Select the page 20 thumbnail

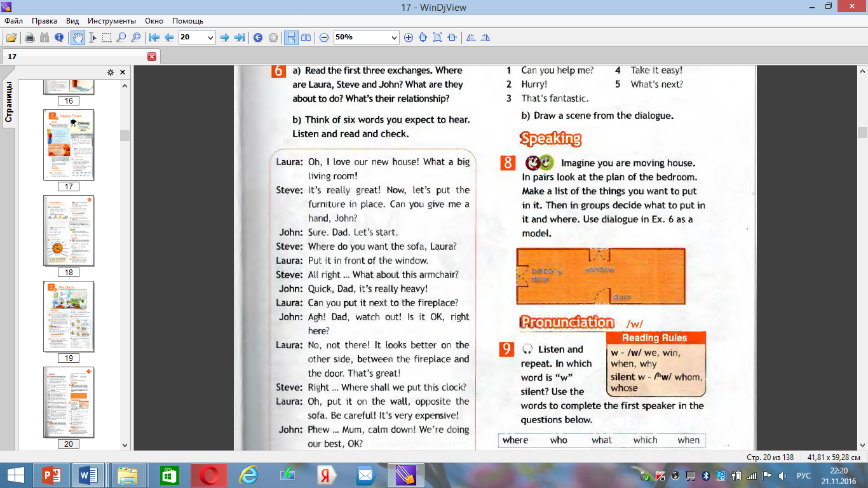click(69, 402)
